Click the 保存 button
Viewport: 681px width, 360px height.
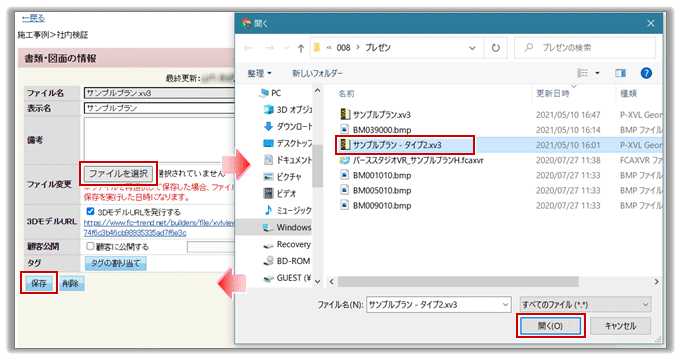pyautogui.click(x=39, y=283)
